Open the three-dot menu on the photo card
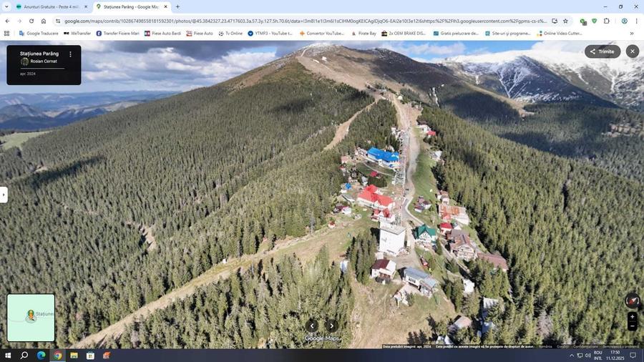Image resolution: width=644 pixels, height=362 pixels. (71, 54)
